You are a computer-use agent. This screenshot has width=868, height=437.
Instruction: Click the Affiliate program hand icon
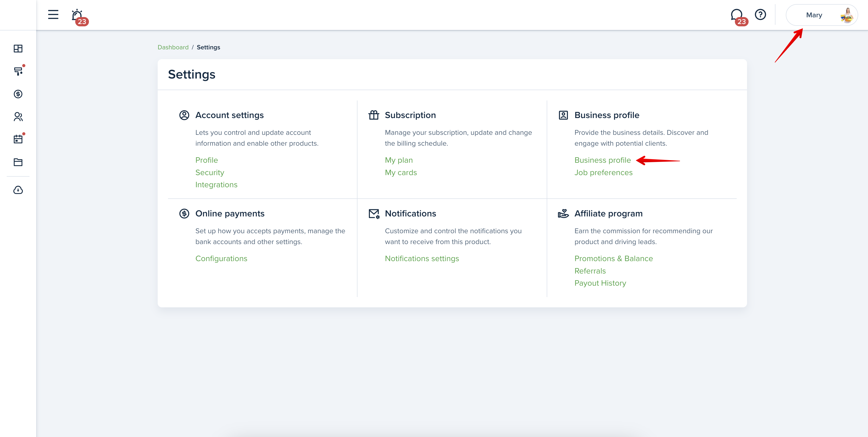click(x=564, y=213)
